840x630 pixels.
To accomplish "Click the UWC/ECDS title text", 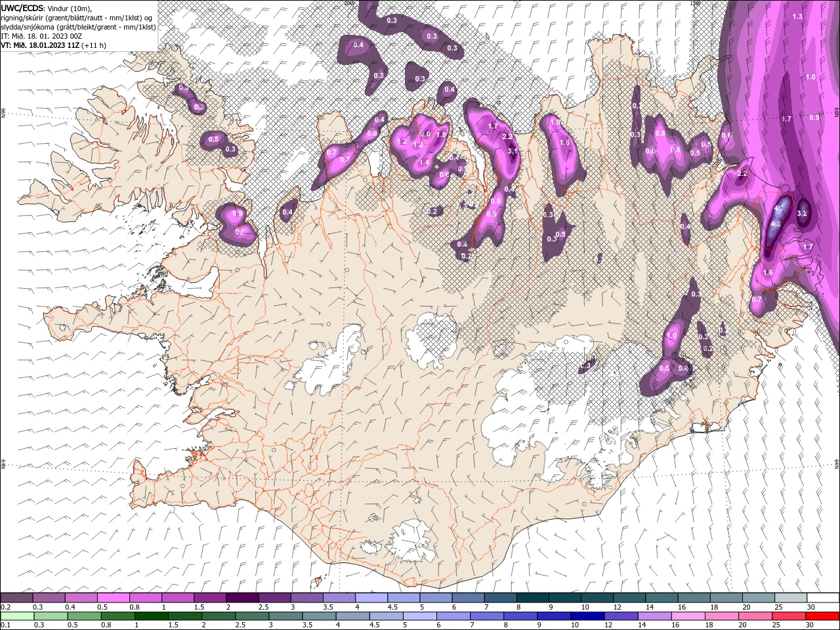I will tap(23, 8).
